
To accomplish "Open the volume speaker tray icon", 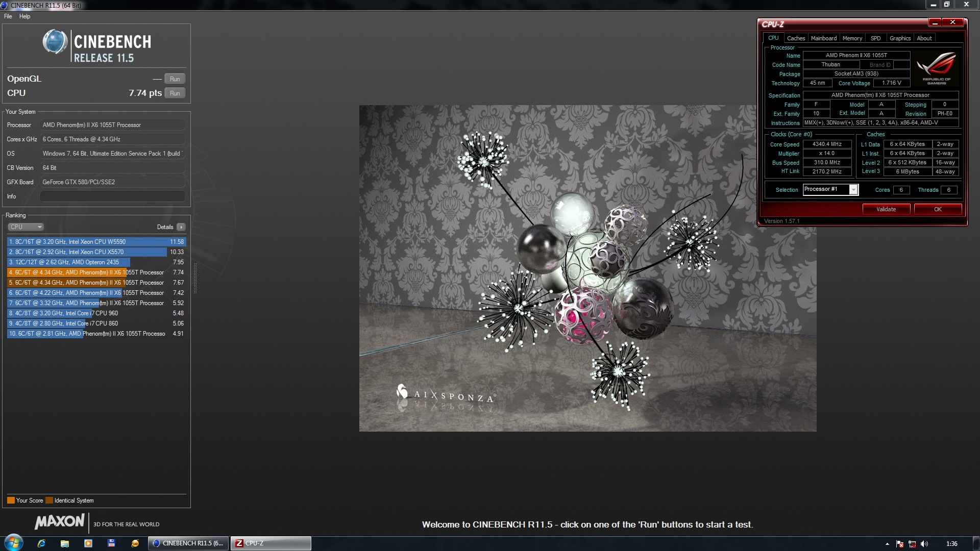I will [924, 544].
